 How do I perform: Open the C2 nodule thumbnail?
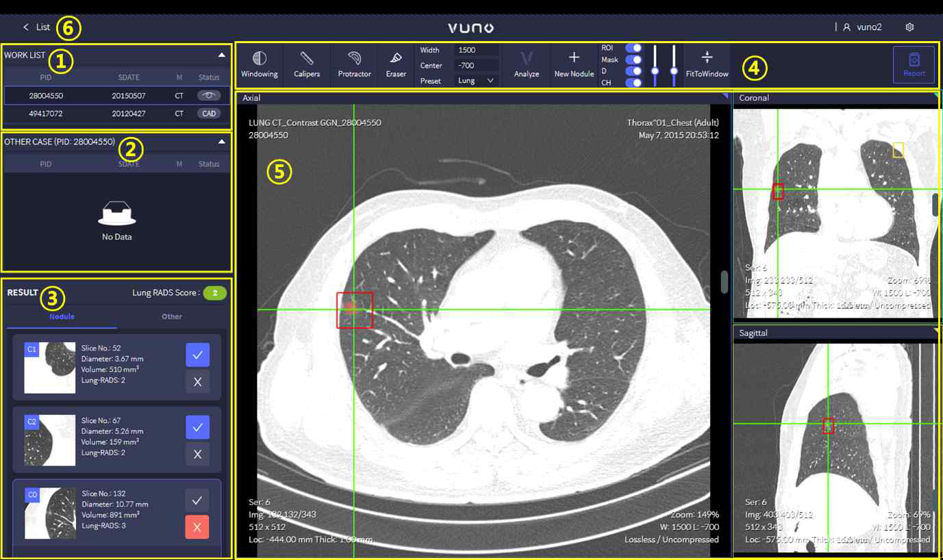[x=50, y=440]
